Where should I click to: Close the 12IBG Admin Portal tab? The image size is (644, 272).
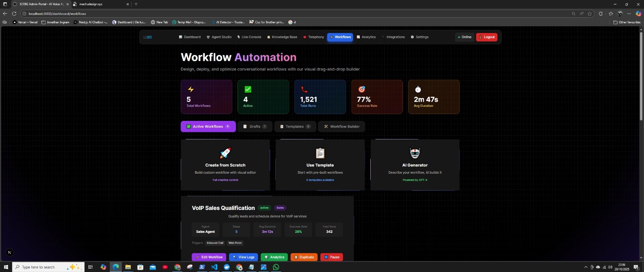(x=67, y=4)
